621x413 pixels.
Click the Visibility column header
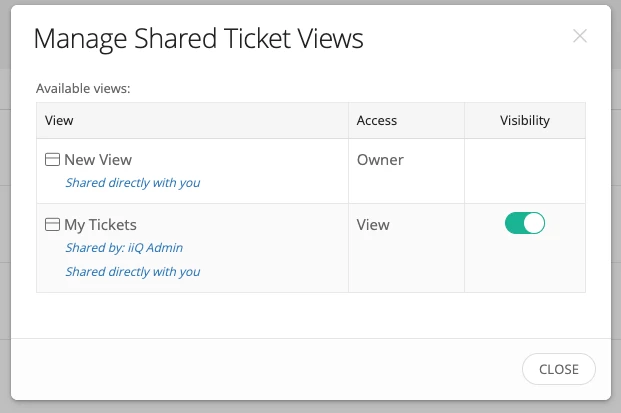pos(525,120)
